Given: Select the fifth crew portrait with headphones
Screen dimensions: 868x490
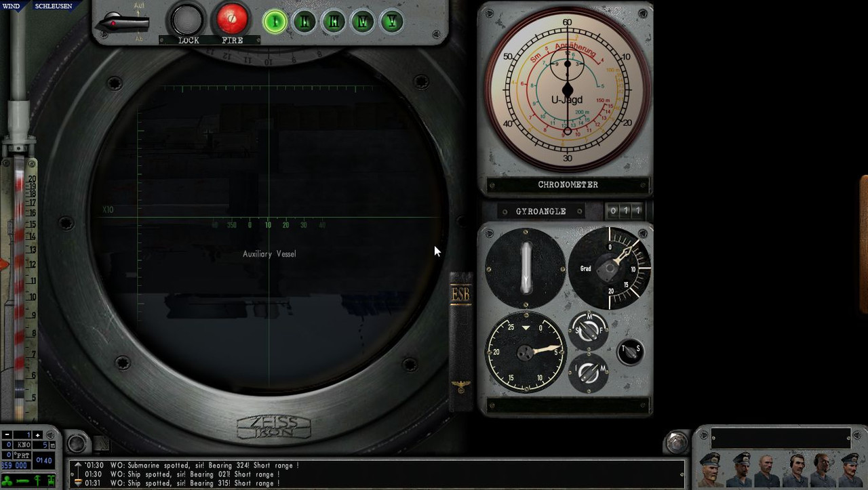Looking at the screenshot, I should pos(823,470).
